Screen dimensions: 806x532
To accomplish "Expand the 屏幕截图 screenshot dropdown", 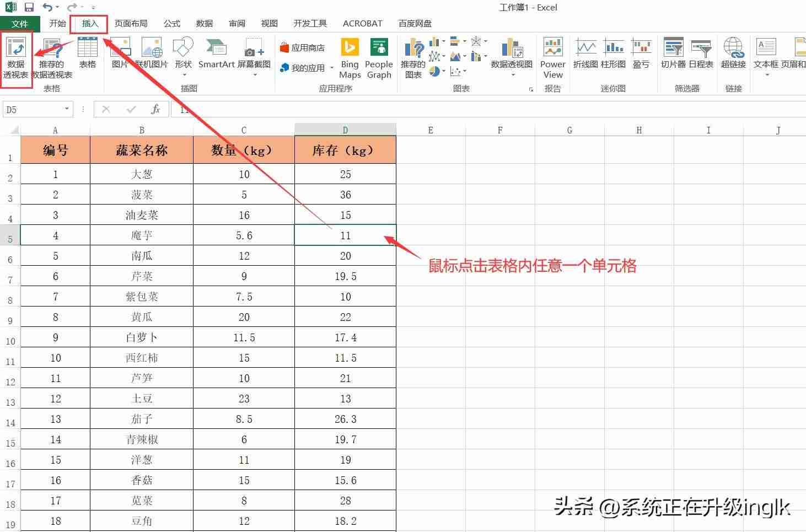I will (255, 75).
